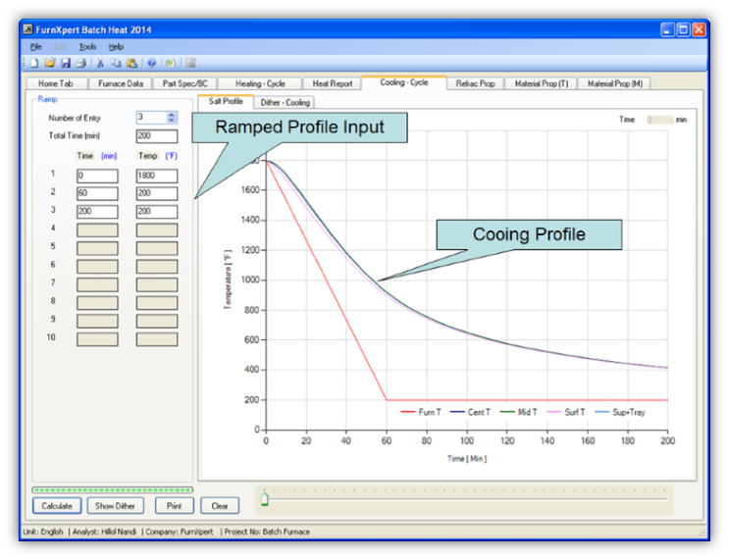
Task: Click Company: FurnXpert in status bar
Action: [180, 532]
